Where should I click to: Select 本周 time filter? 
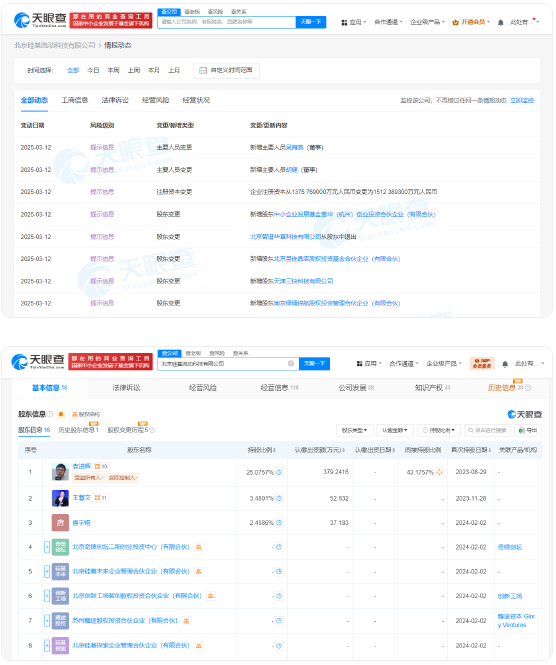[x=114, y=70]
